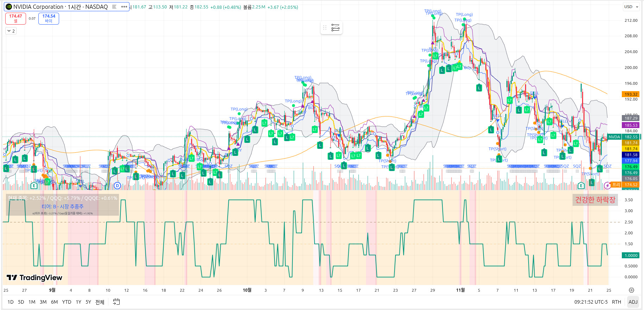Open the RTH session selector

(x=616, y=302)
